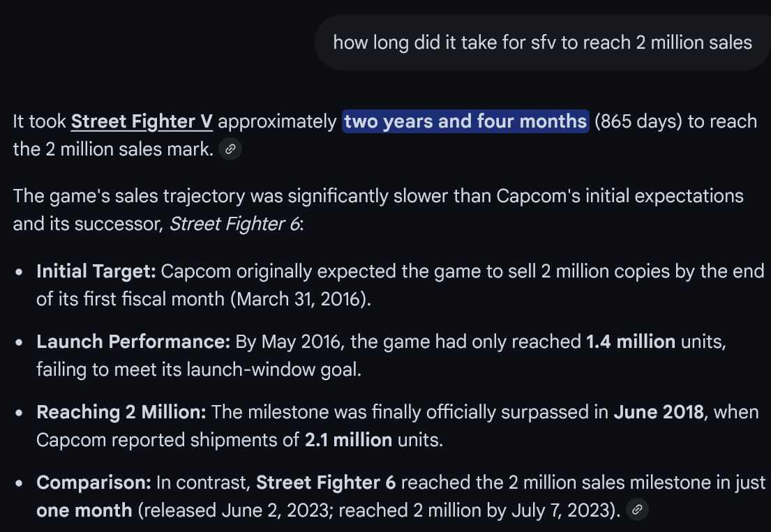Click the bold "1.4 million" figure

(x=631, y=342)
